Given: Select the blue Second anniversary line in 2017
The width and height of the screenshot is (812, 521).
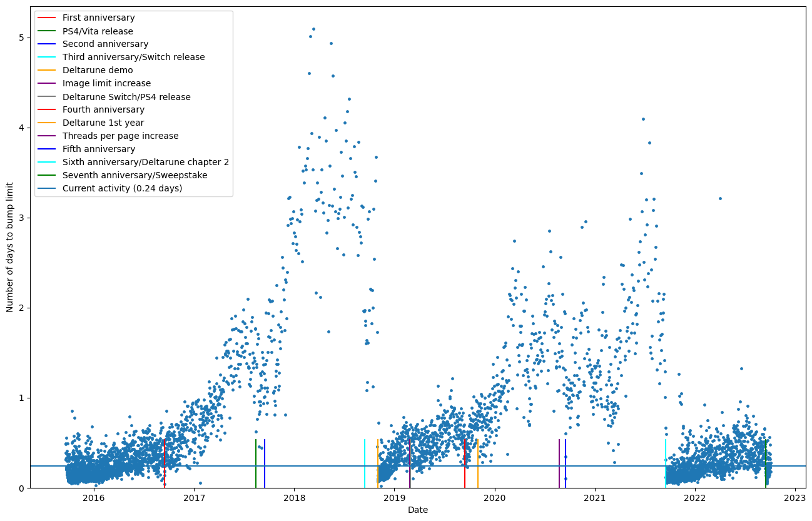Looking at the screenshot, I should (265, 463).
